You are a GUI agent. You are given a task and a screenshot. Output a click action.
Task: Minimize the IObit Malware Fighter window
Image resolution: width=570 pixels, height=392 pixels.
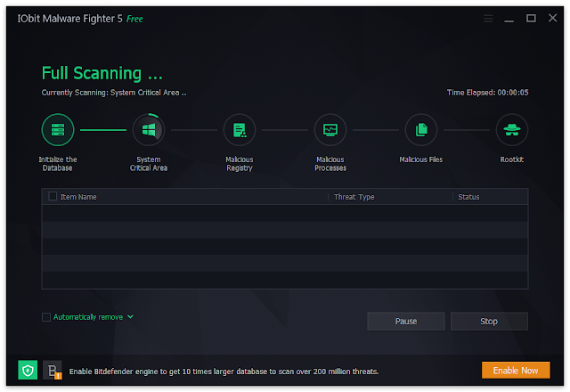coord(509,19)
